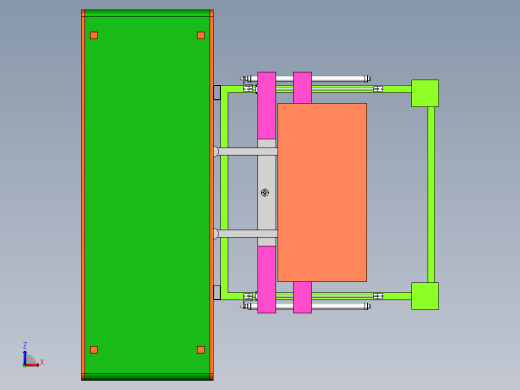Click the screw head on the gray bar
Image resolution: width=520 pixels, height=390 pixels.
point(265,193)
